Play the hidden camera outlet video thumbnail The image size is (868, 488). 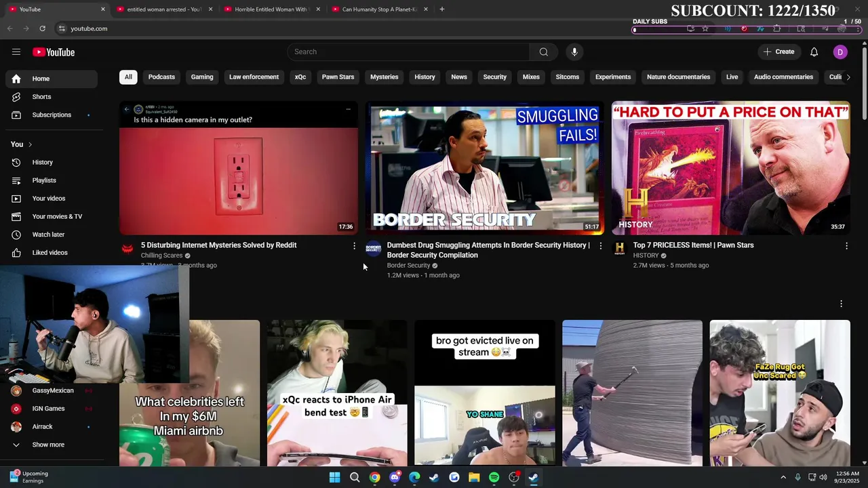(x=239, y=168)
